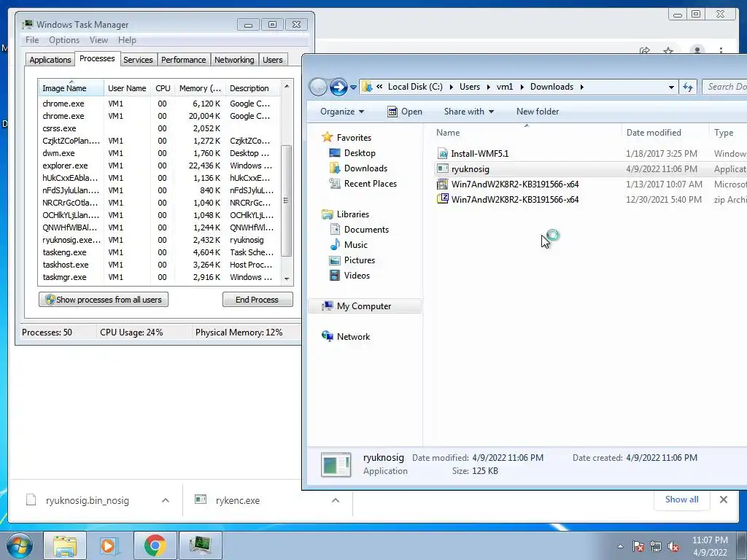This screenshot has width=747, height=560.
Task: Select ryuknosig.exe process row
Action: 159,240
